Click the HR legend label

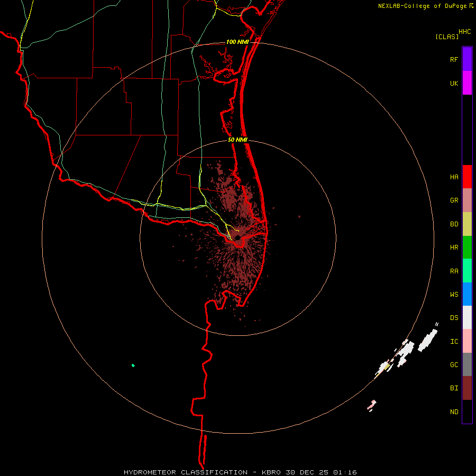tap(454, 248)
